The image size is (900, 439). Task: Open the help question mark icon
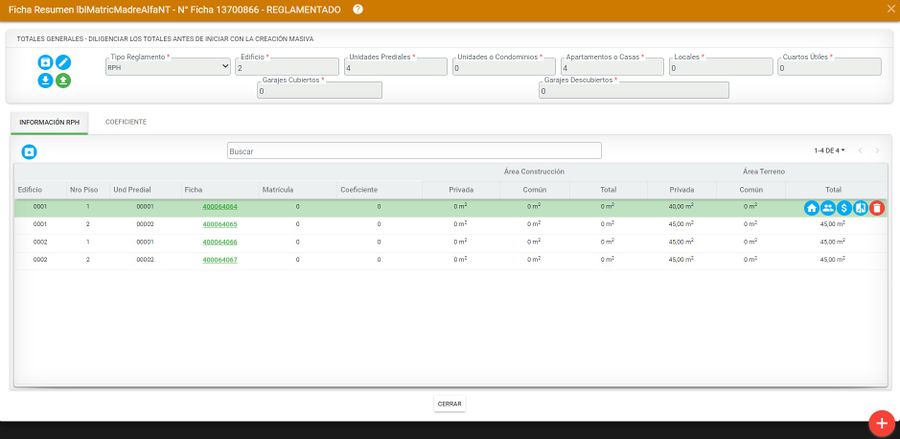point(358,9)
